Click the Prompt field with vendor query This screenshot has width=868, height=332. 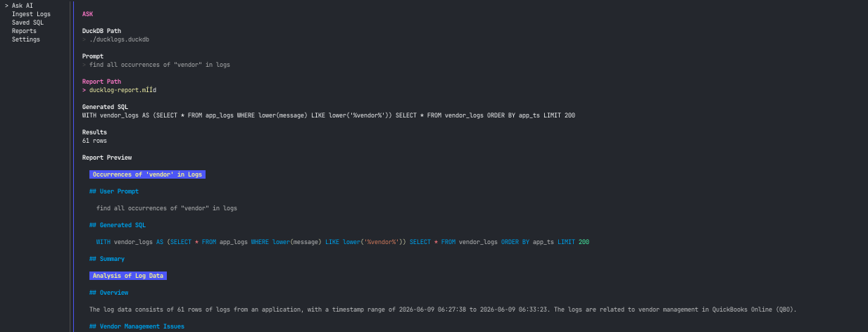point(160,65)
